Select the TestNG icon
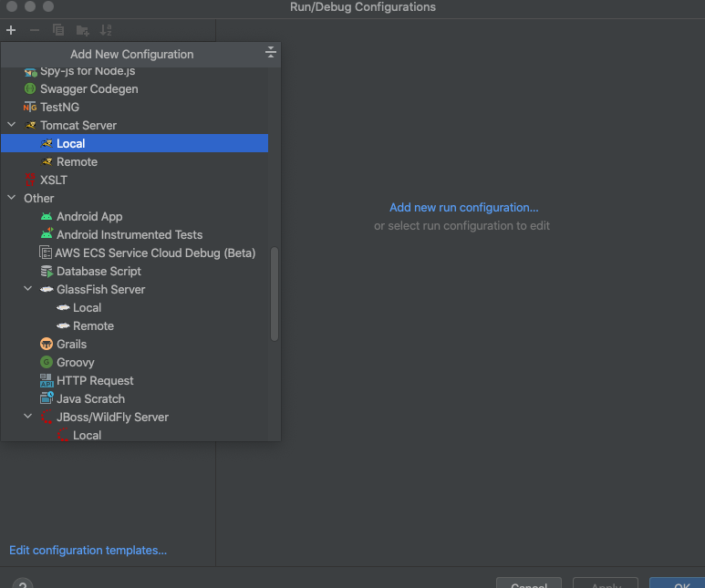Image resolution: width=705 pixels, height=588 pixels. click(x=30, y=107)
